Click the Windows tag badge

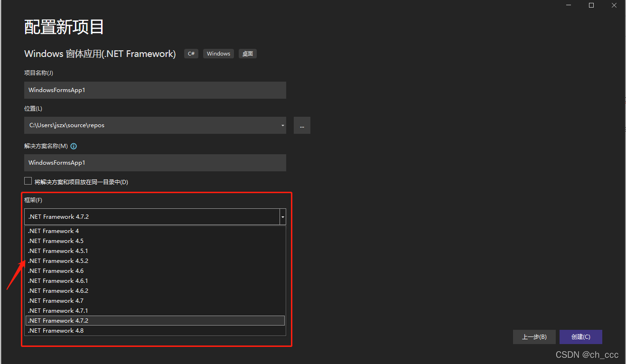tap(218, 54)
